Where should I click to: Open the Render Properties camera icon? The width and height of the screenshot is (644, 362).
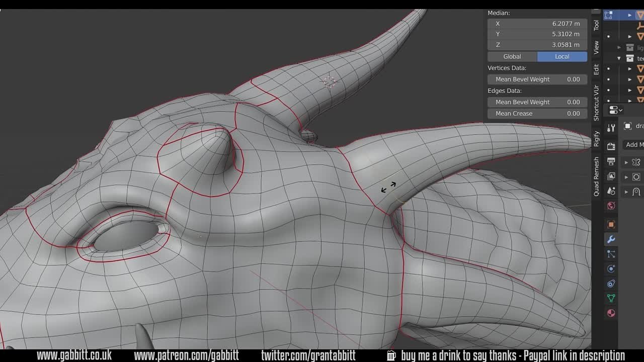611,147
